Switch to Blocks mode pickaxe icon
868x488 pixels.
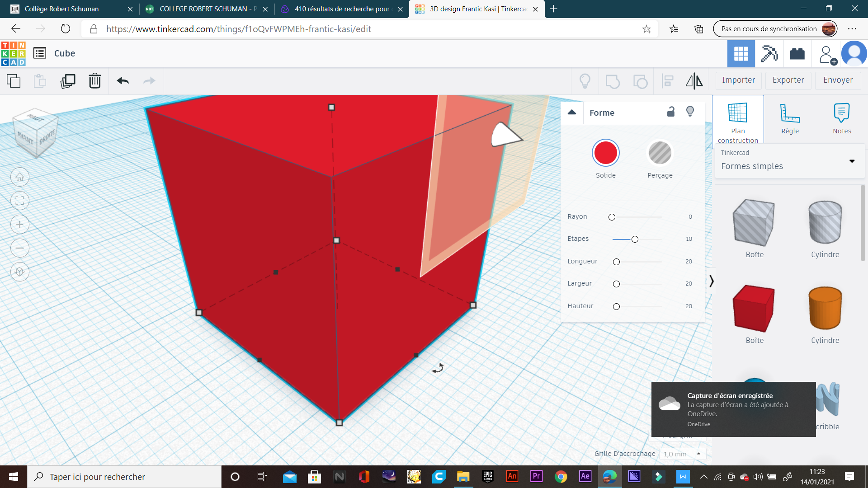pyautogui.click(x=769, y=54)
